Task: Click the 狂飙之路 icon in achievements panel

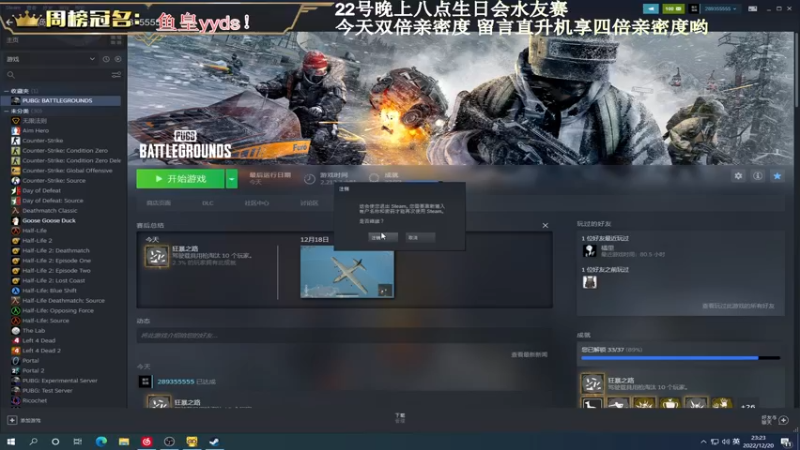Action: pos(592,384)
